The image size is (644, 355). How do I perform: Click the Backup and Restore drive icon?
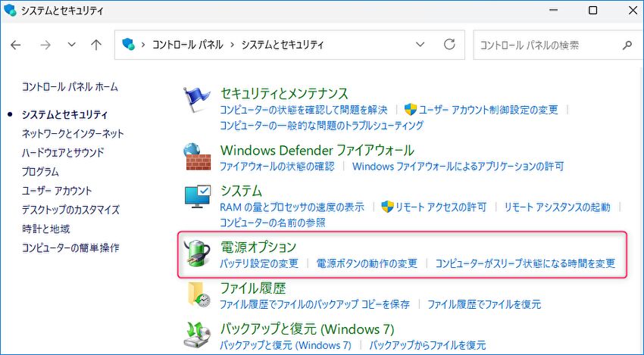[x=198, y=335]
